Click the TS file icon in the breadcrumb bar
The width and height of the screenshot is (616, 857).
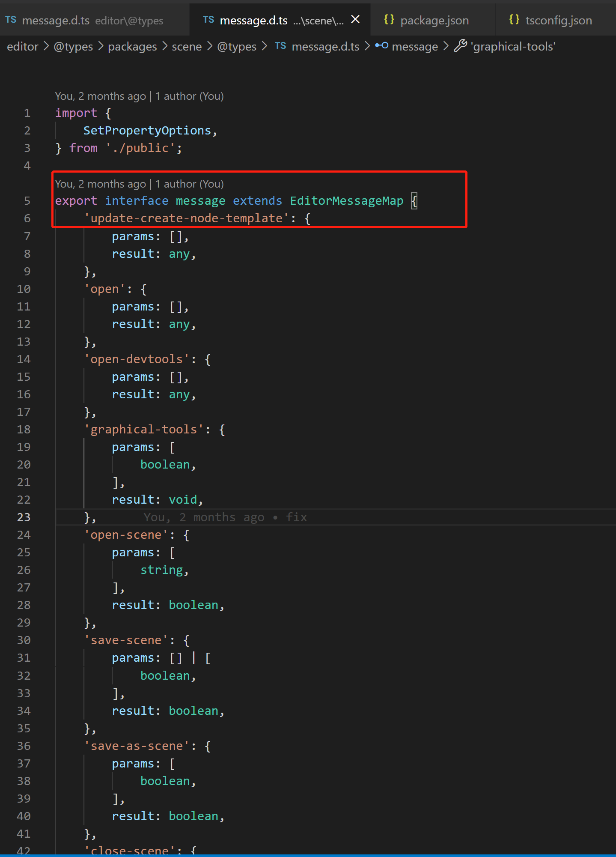280,46
